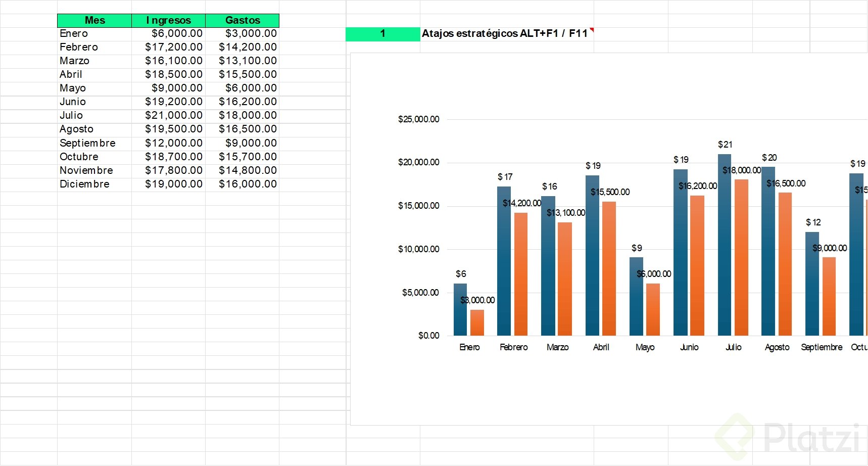Select the Gastos header cell
868x466 pixels.
click(x=243, y=20)
